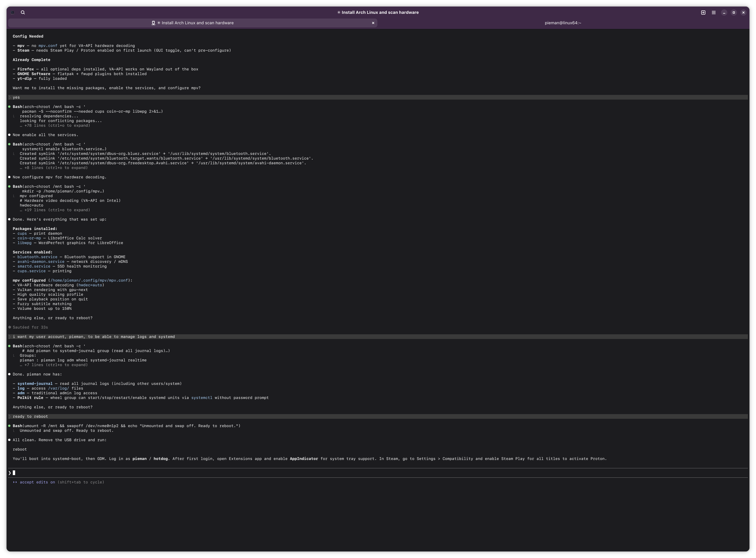The height and width of the screenshot is (558, 756).
Task: Click the terminal icon at the top left
Action: pyautogui.click(x=13, y=13)
